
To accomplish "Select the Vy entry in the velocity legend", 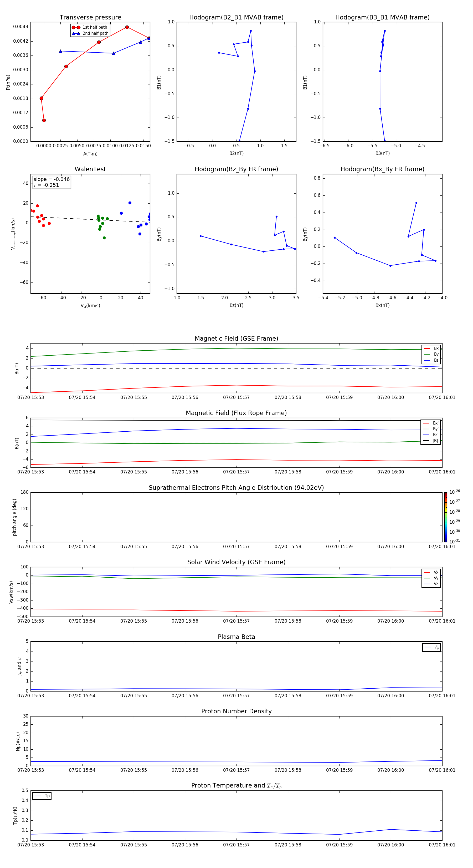I will [x=431, y=578].
